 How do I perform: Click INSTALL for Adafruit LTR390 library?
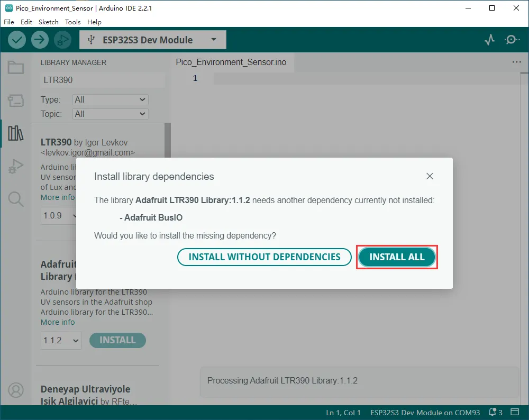coord(117,340)
